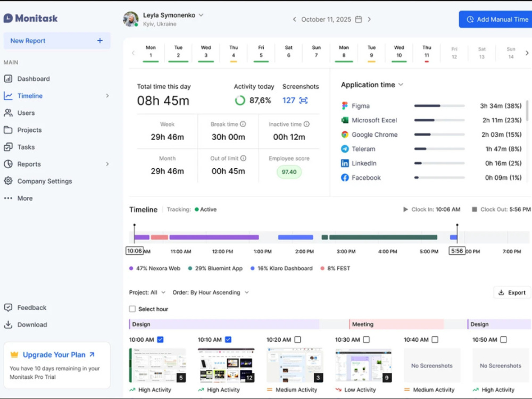This screenshot has height=399, width=532.
Task: Uncheck the 10:10 AM checkbox
Action: point(228,339)
